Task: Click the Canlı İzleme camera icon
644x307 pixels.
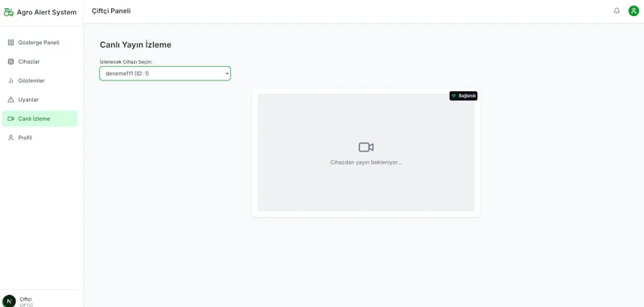Action: (11, 118)
